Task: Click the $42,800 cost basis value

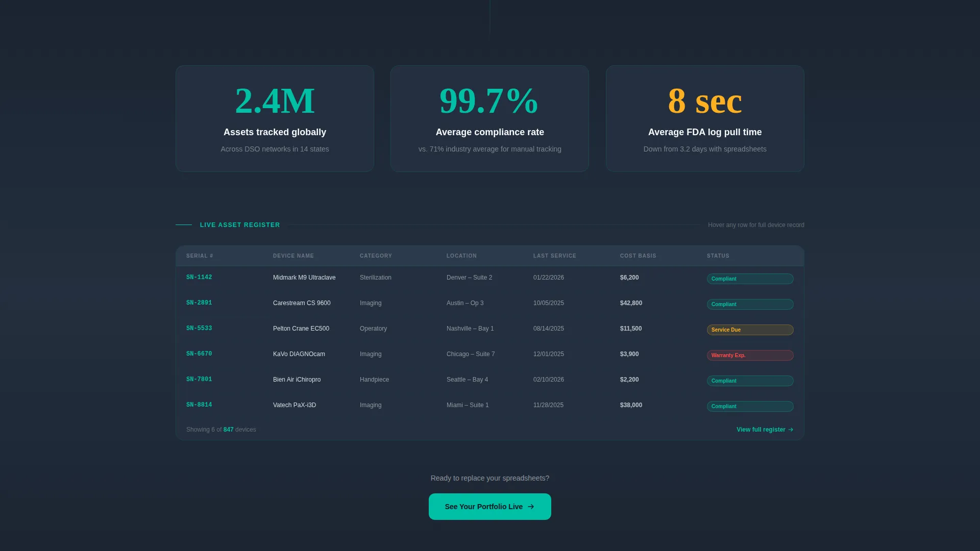Action: 631,303
